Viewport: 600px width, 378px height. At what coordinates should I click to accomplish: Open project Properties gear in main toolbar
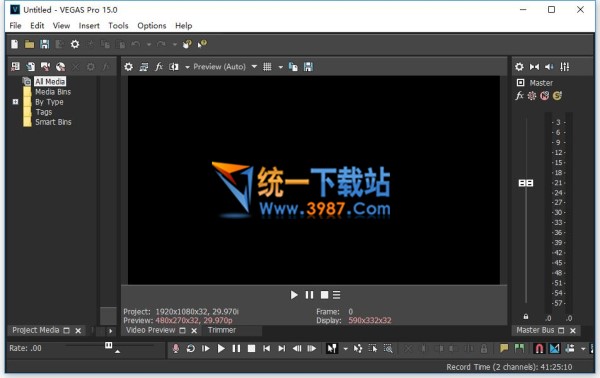75,44
